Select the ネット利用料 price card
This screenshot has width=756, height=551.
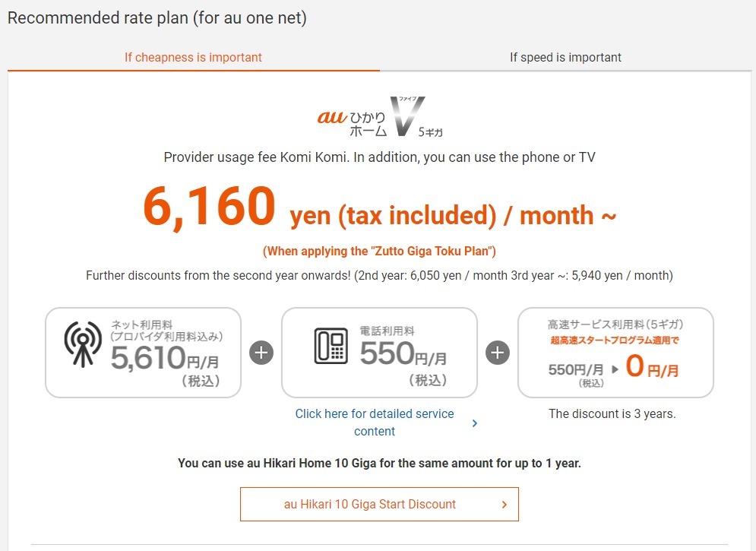pos(143,351)
